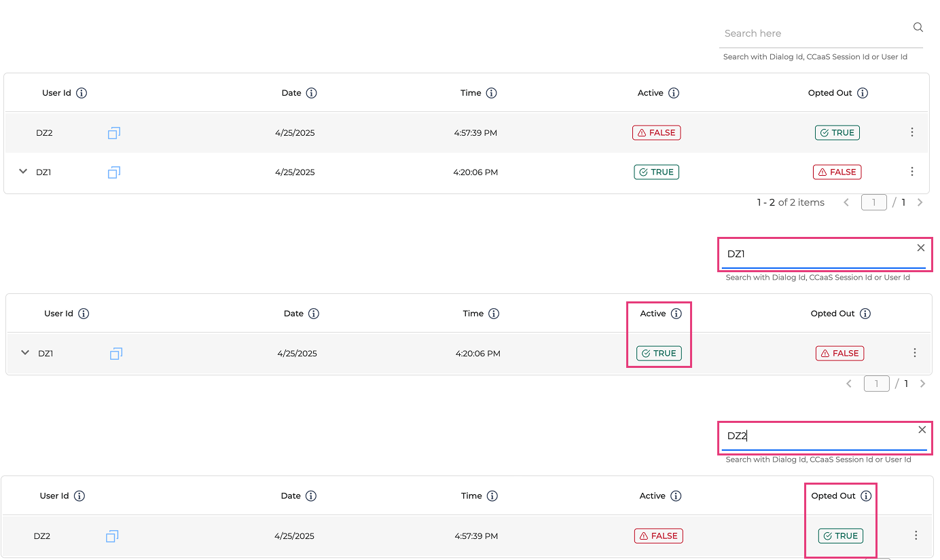Image resolution: width=940 pixels, height=560 pixels.
Task: Open three-dot menu for DZ2 in unfiltered table
Action: coord(912,132)
